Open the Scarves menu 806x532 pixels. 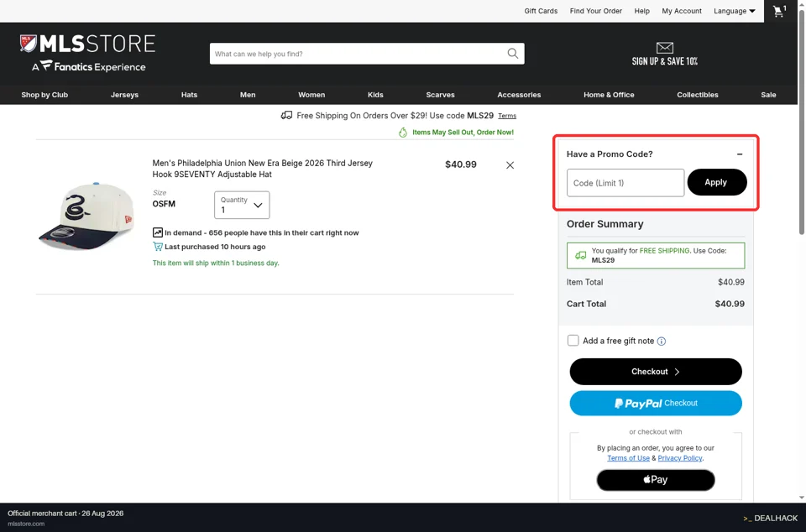tap(441, 95)
